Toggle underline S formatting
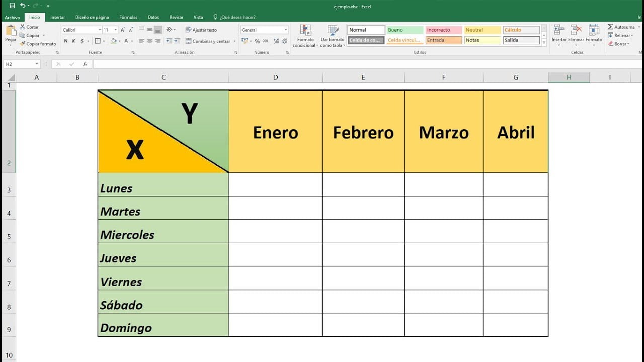The image size is (644, 362). [82, 41]
